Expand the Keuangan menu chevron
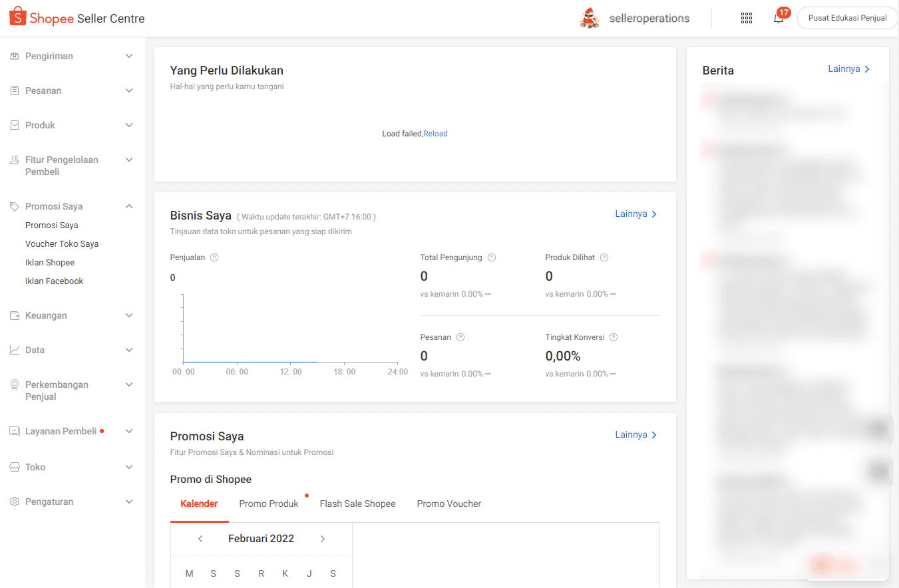899x588 pixels. click(x=129, y=315)
